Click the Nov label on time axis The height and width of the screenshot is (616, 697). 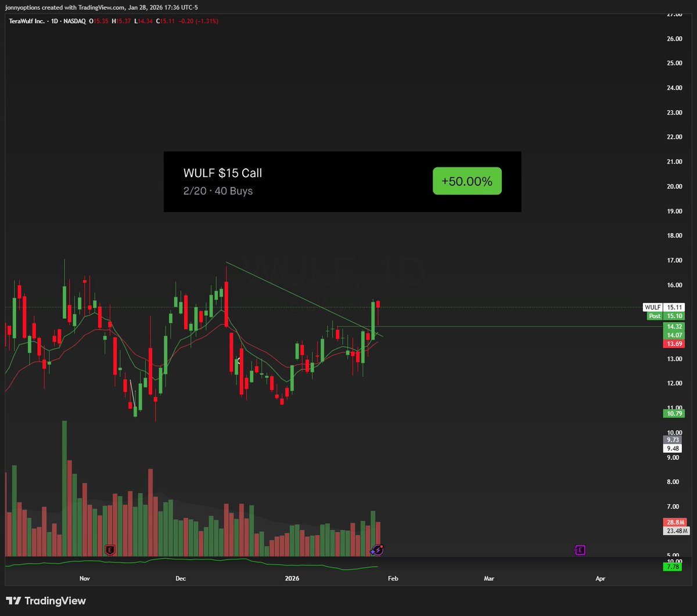click(85, 578)
